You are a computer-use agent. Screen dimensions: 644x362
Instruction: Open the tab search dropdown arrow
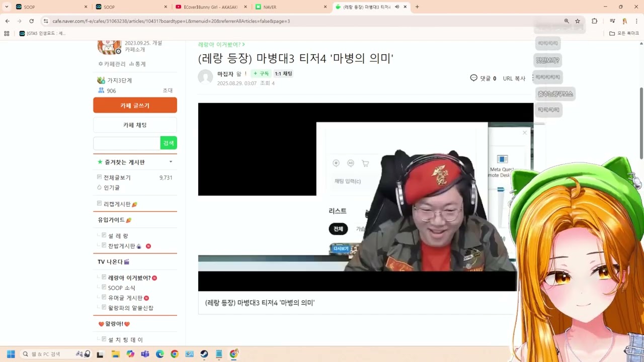coord(7,7)
